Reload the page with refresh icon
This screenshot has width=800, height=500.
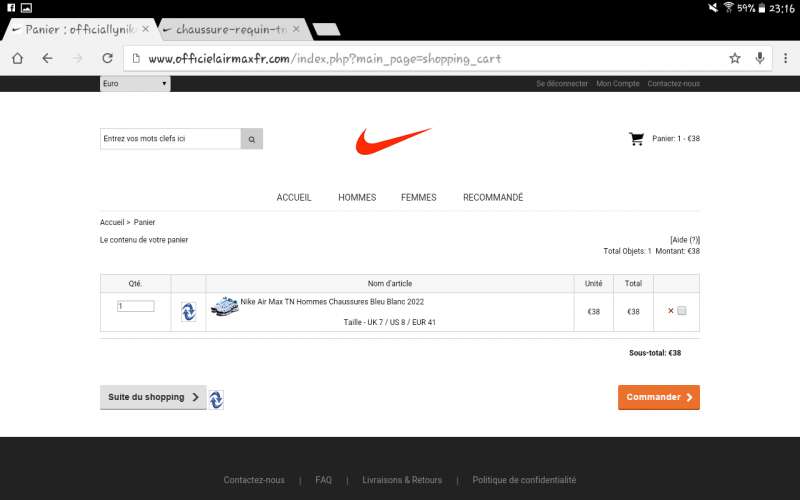point(107,58)
